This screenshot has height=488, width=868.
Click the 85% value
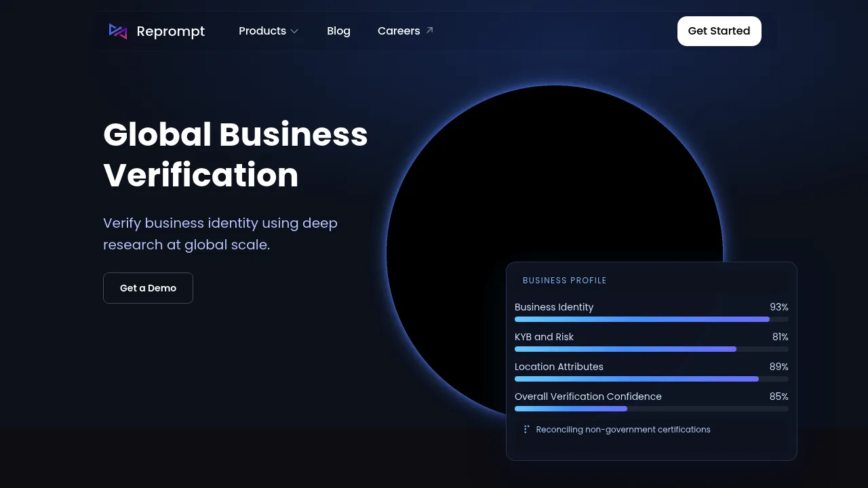coord(779,396)
